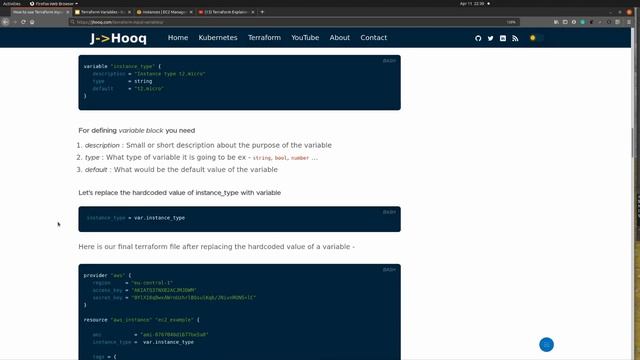Screen dimensions: 640x360
Task: Click the 'resource "aws_instance"' code line
Action: point(142,320)
